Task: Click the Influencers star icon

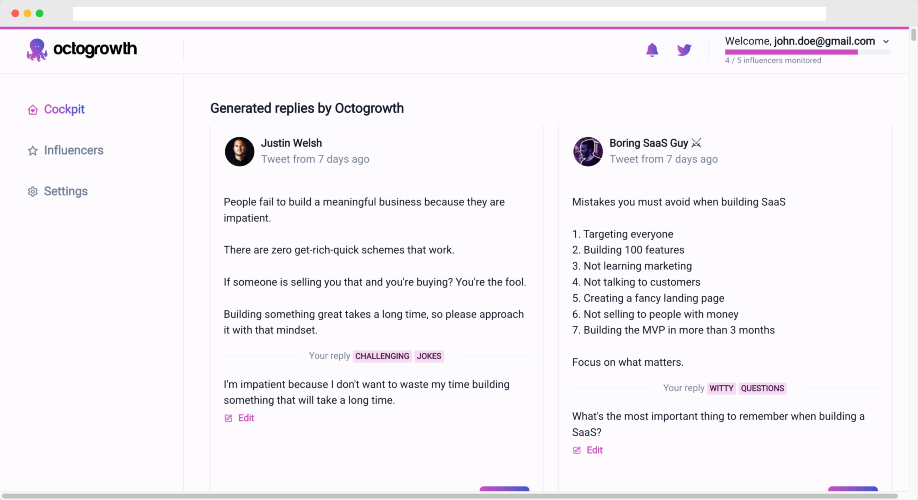Action: tap(33, 150)
